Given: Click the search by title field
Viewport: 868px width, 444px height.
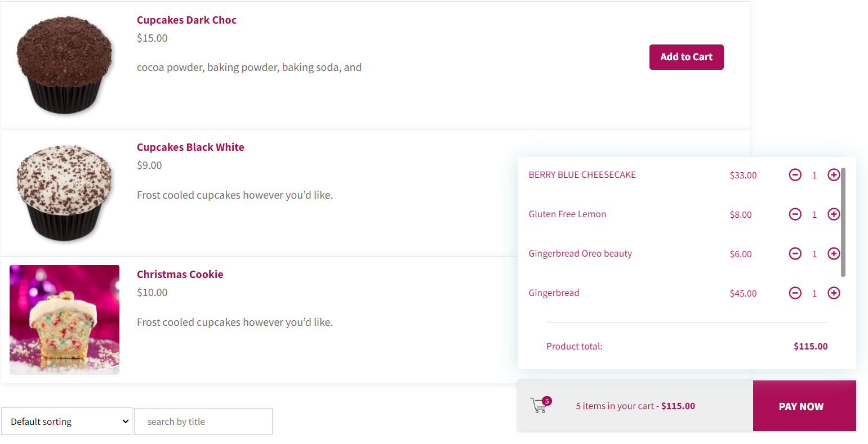Looking at the screenshot, I should [203, 421].
